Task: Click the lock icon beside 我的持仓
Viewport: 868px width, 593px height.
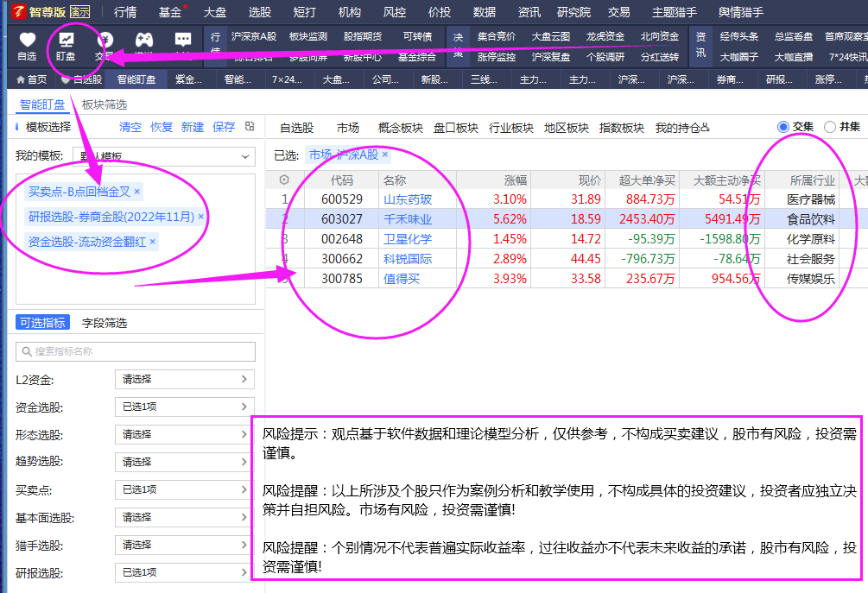Action: click(705, 128)
